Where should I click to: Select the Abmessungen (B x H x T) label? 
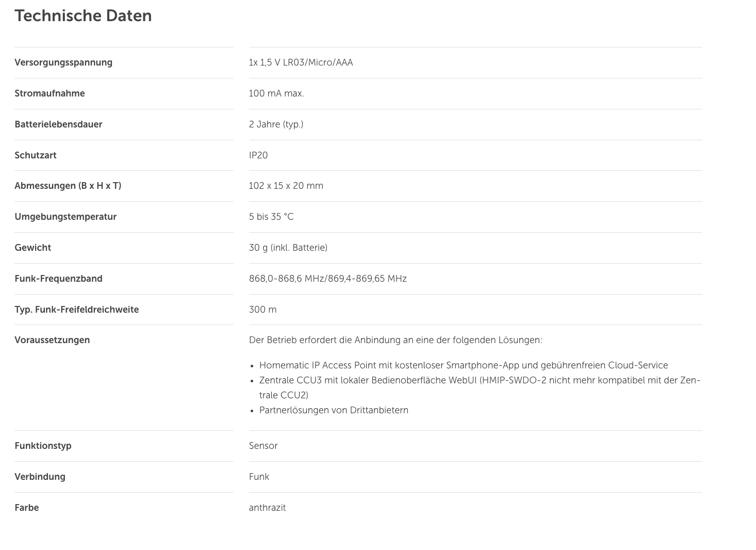click(x=68, y=186)
